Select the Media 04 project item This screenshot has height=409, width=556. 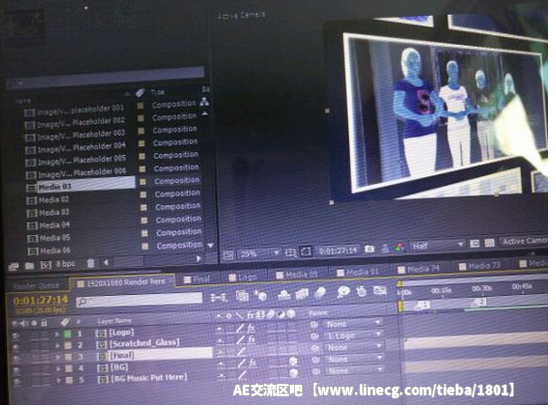point(54,226)
